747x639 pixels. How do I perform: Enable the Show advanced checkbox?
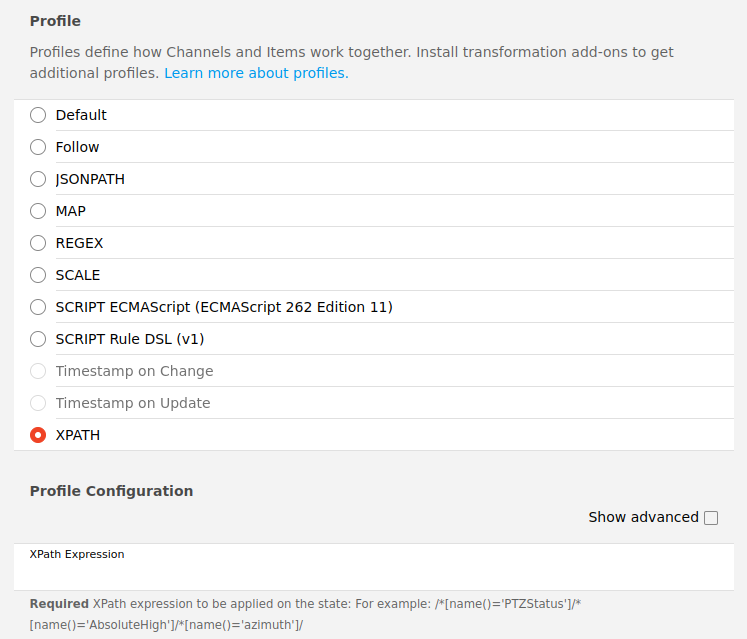point(711,518)
